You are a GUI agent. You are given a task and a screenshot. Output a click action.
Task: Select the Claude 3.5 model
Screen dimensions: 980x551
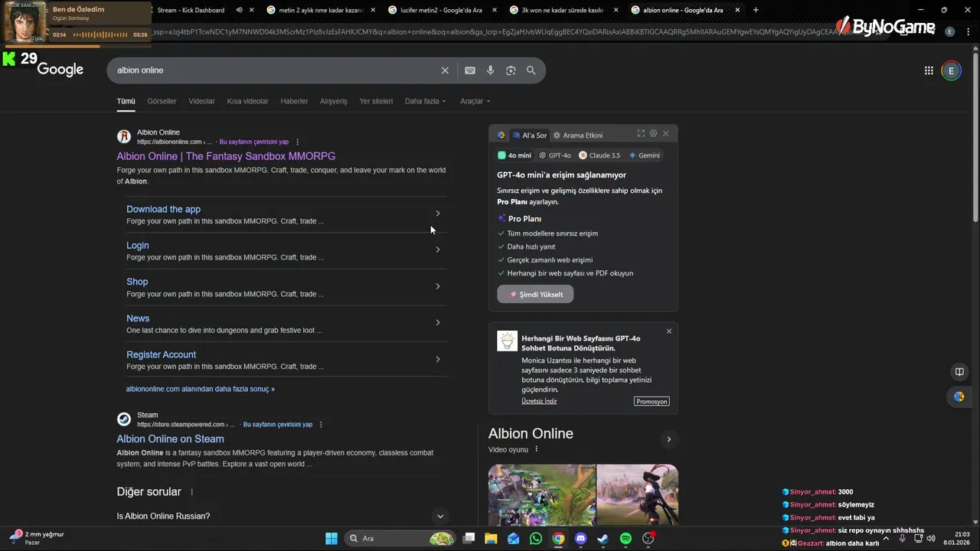599,155
